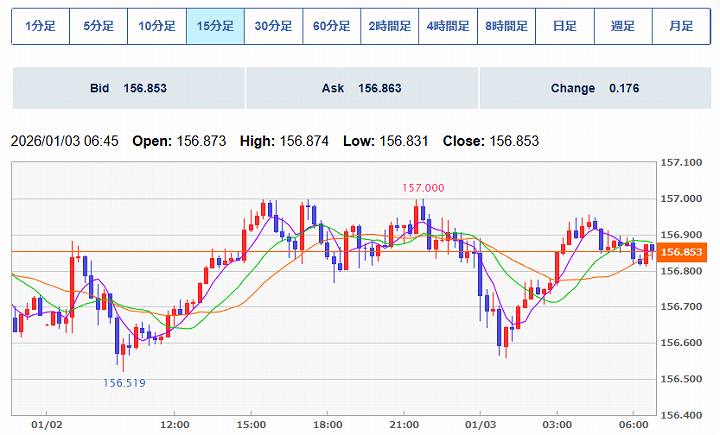The height and width of the screenshot is (435, 720).
Task: Click the 12:00 label on time axis
Action: click(175, 424)
